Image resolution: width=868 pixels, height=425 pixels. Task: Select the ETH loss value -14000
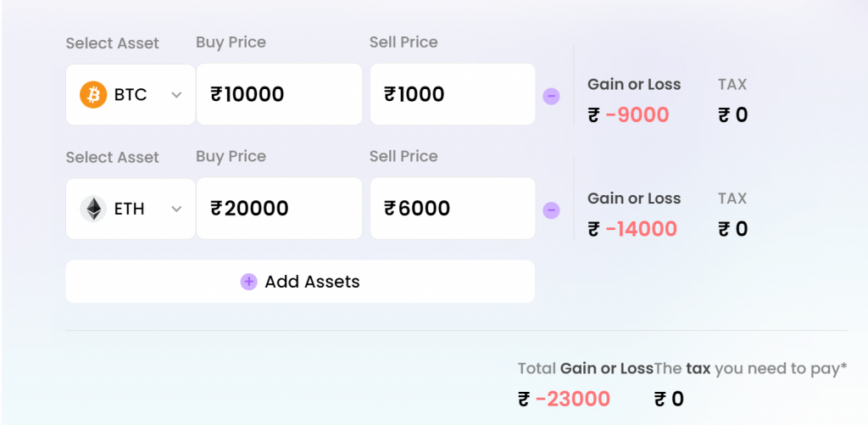tap(641, 229)
